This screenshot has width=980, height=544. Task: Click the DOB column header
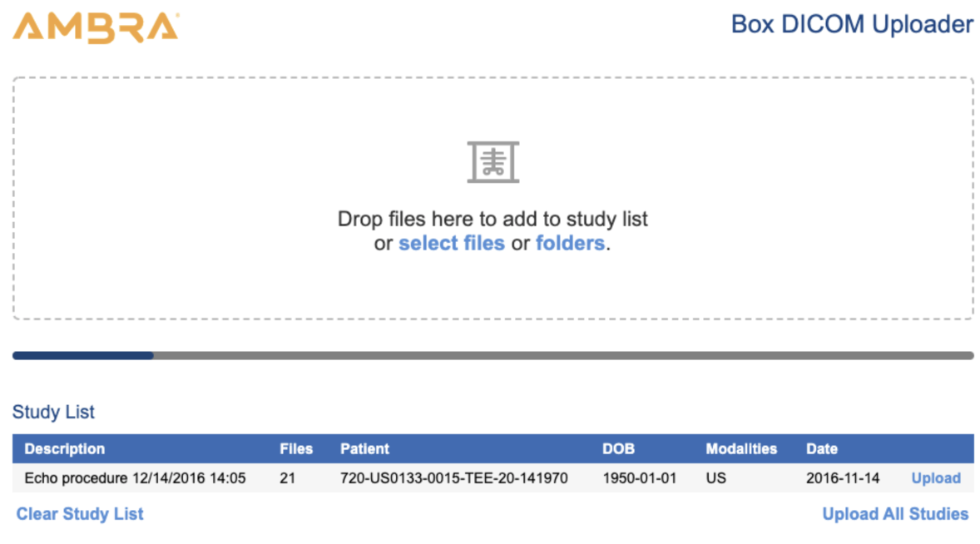(x=618, y=449)
